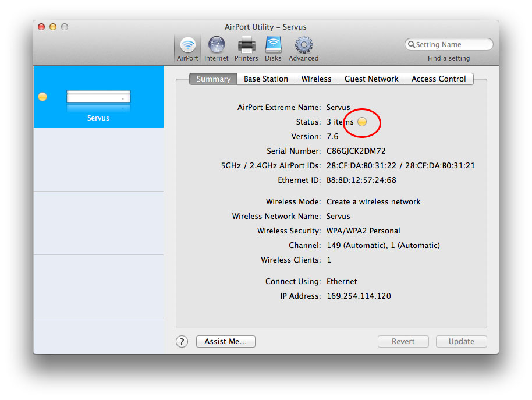
Task: Open the Internet settings globe icon
Action: [217, 45]
